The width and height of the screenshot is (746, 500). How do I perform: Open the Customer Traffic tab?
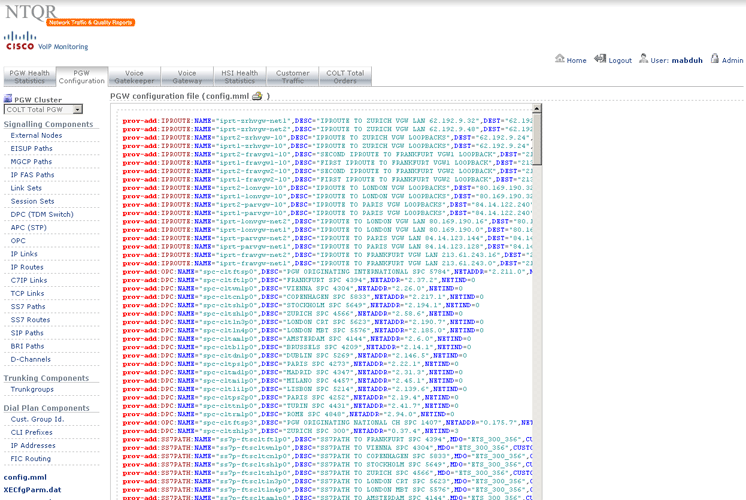[293, 77]
